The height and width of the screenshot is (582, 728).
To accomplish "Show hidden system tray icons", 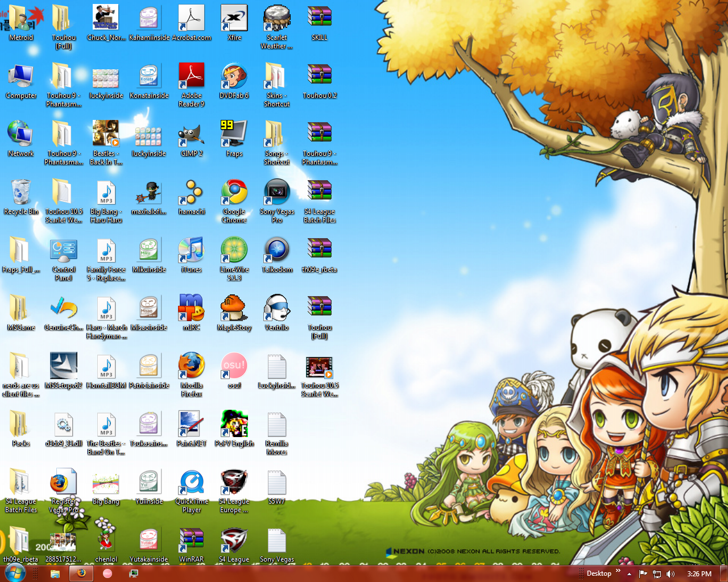I will click(629, 574).
